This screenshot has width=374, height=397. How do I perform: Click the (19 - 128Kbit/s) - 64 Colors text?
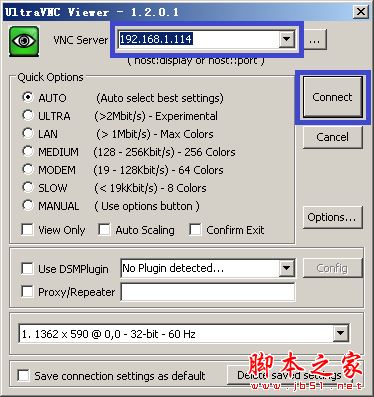click(x=158, y=170)
